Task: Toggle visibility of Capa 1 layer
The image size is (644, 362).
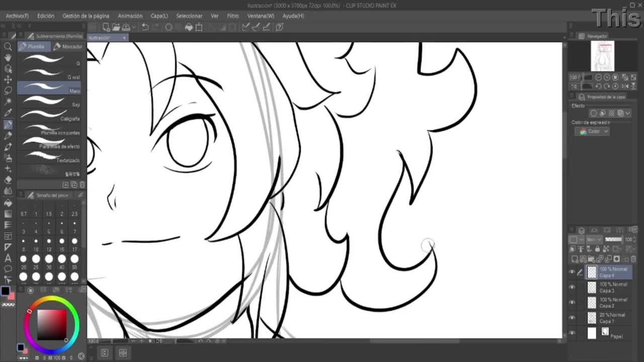Action: 572,318
